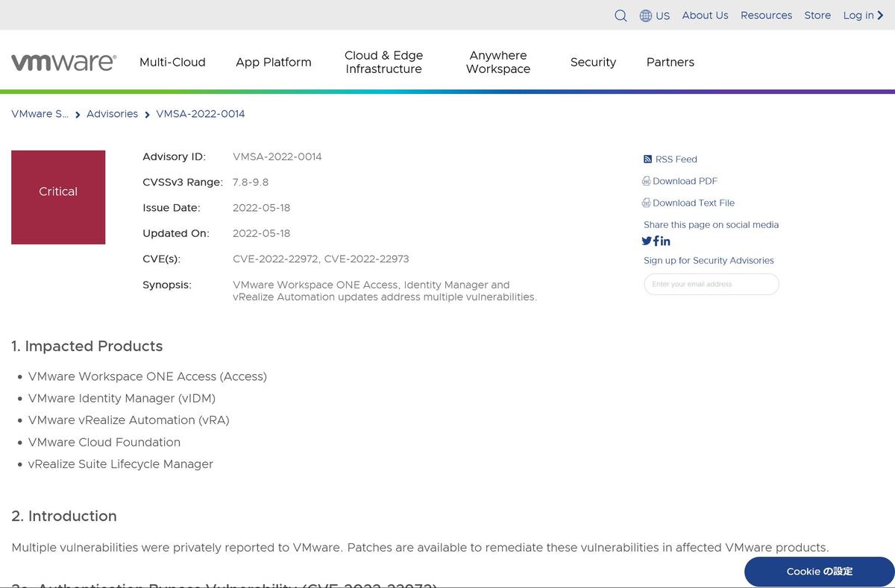
Task: Click the Log in link
Action: point(858,16)
